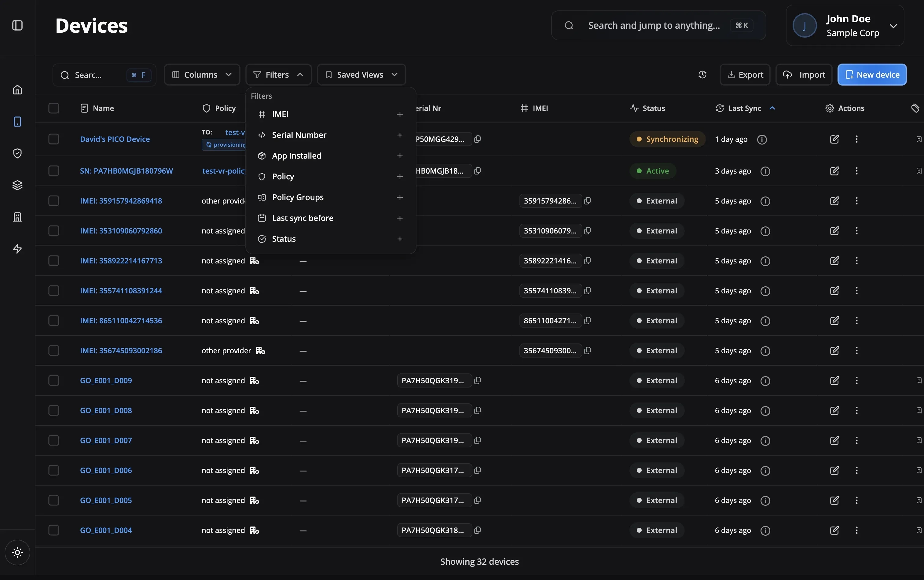This screenshot has height=580, width=924.
Task: Click the shield check sidebar icon
Action: 17,153
